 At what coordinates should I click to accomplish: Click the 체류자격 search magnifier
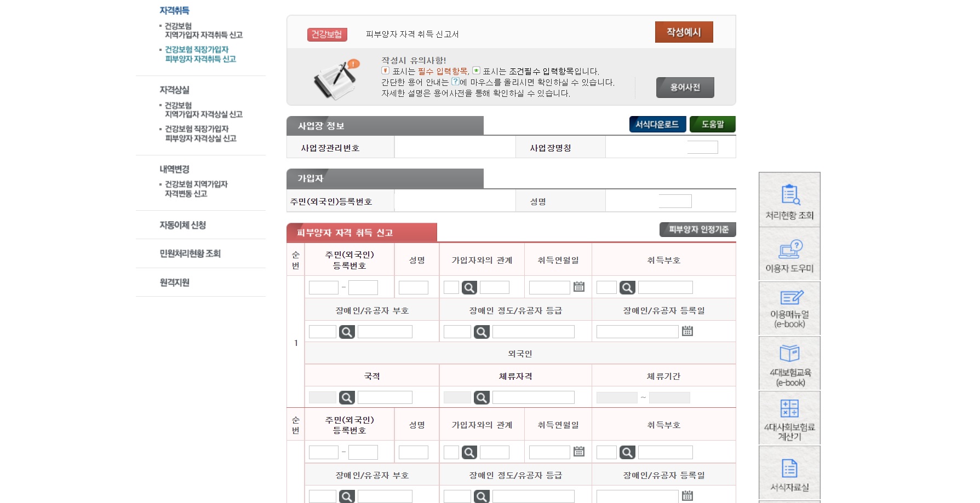click(x=481, y=397)
